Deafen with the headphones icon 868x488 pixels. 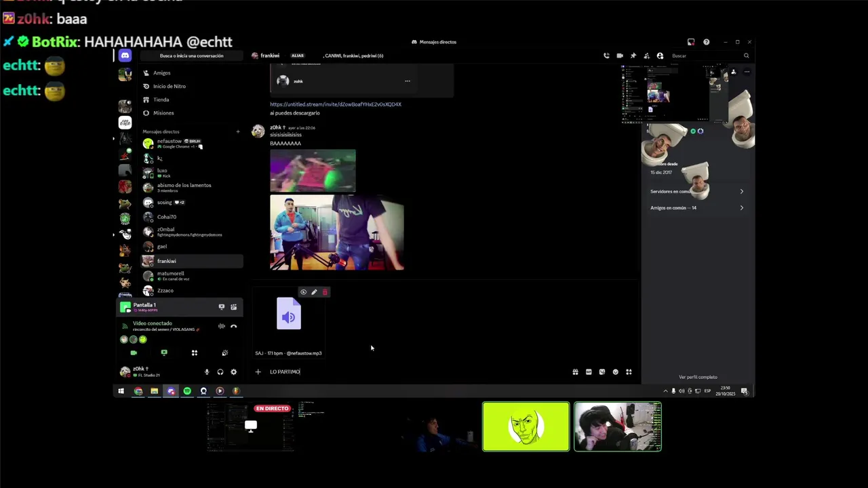click(x=220, y=371)
